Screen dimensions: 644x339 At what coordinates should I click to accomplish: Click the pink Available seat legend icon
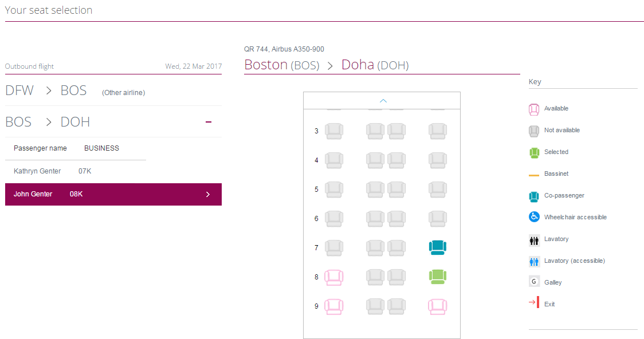coord(534,109)
